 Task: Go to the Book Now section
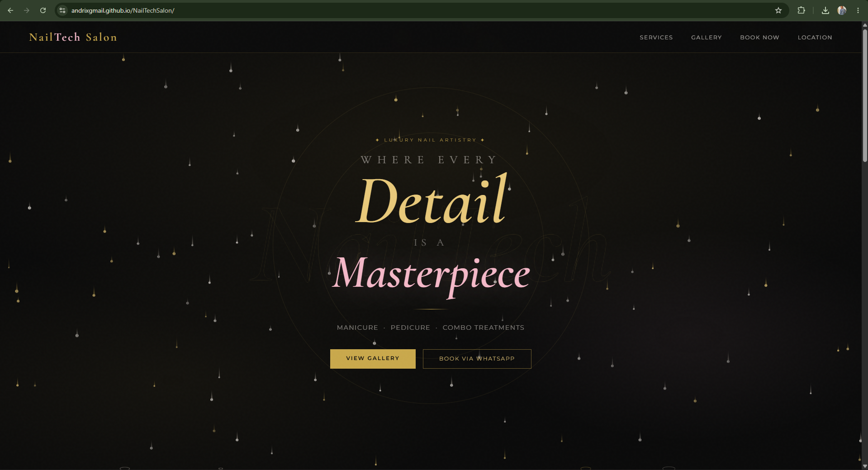pos(760,38)
